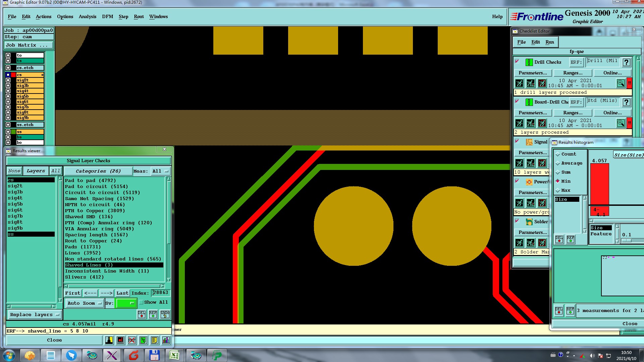Open the DFM menu

point(107,16)
